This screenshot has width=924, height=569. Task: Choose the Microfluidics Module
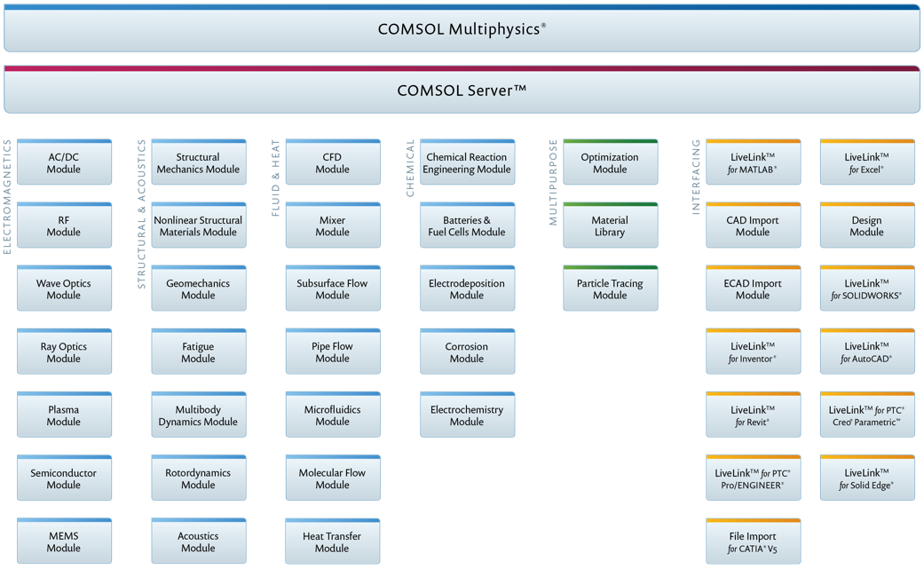tap(333, 415)
